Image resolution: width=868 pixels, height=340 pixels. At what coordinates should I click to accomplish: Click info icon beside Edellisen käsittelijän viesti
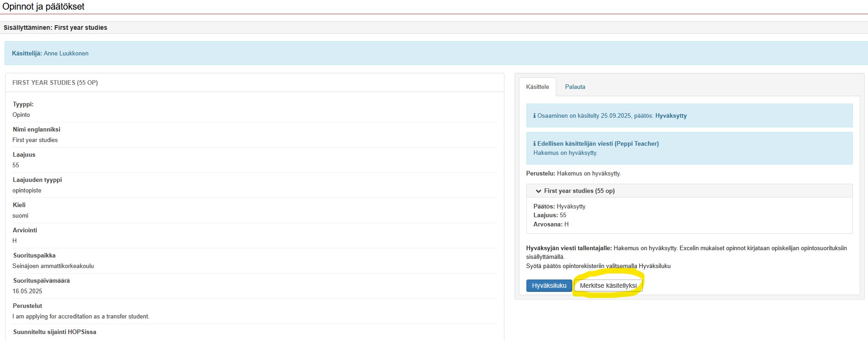coord(534,144)
